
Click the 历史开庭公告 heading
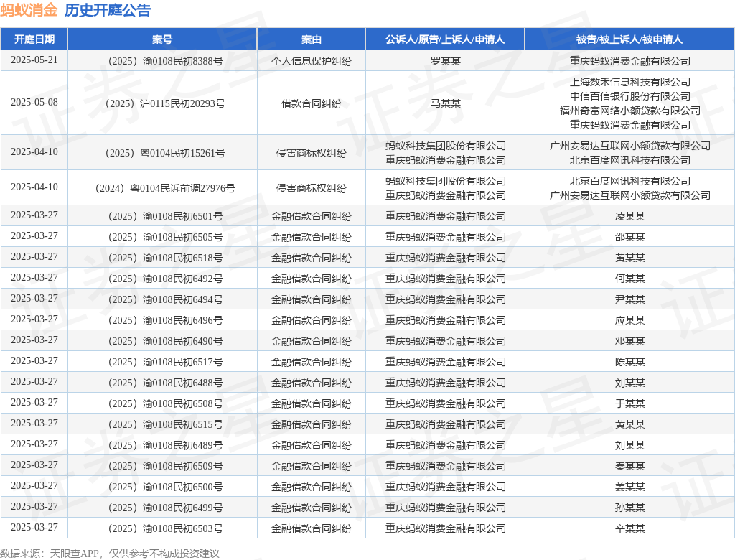[108, 10]
